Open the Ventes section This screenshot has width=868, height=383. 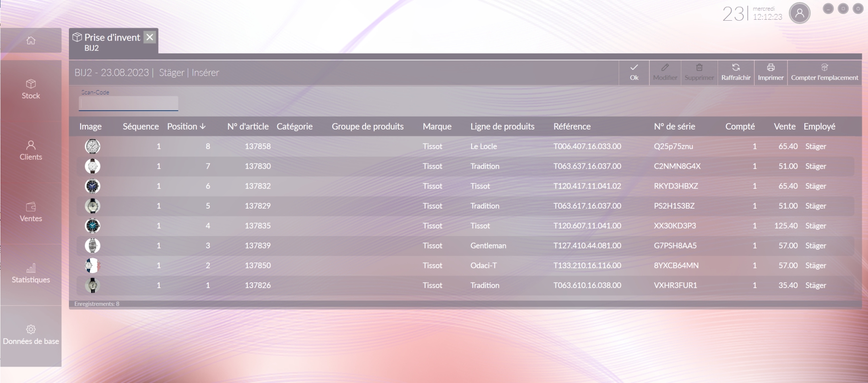31,212
